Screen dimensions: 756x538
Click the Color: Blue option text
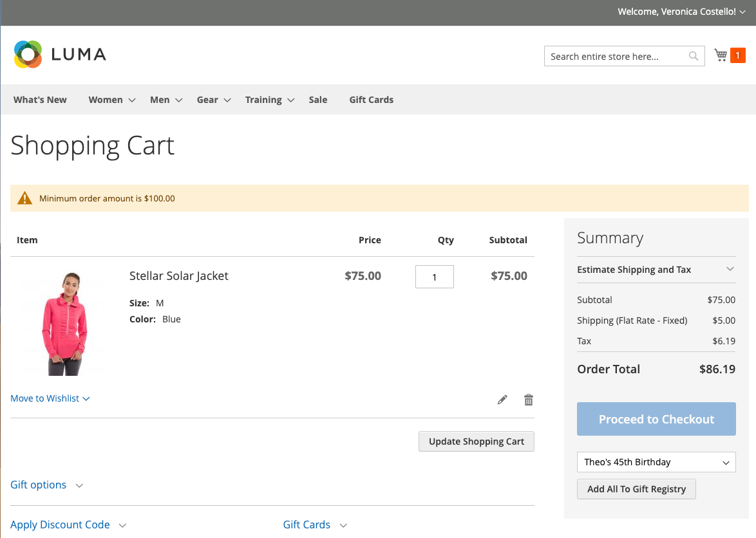(x=155, y=319)
